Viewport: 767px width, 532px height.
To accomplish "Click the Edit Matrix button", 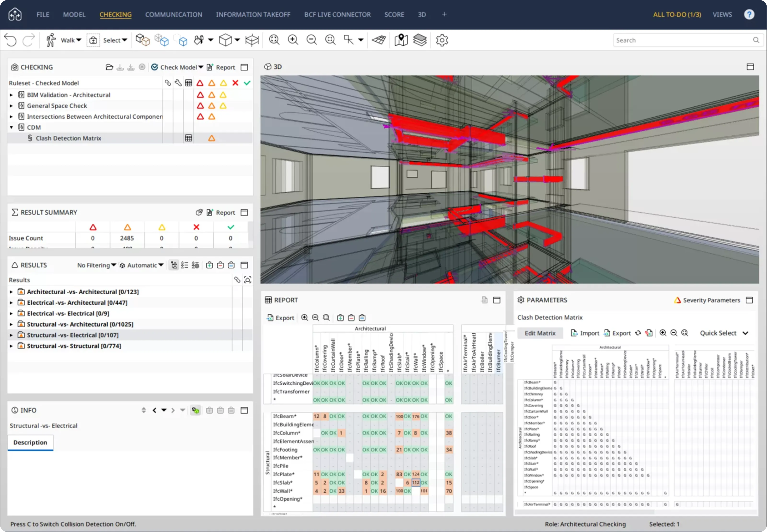I will point(540,333).
